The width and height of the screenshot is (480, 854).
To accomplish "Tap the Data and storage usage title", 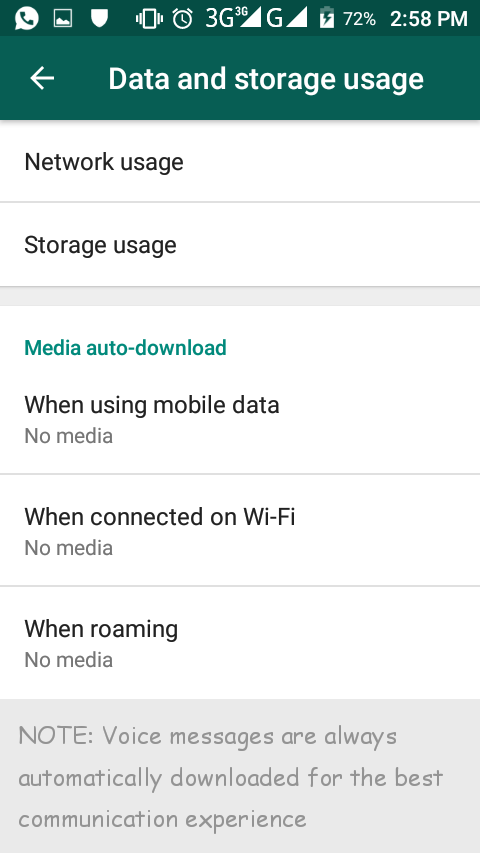I will (266, 80).
